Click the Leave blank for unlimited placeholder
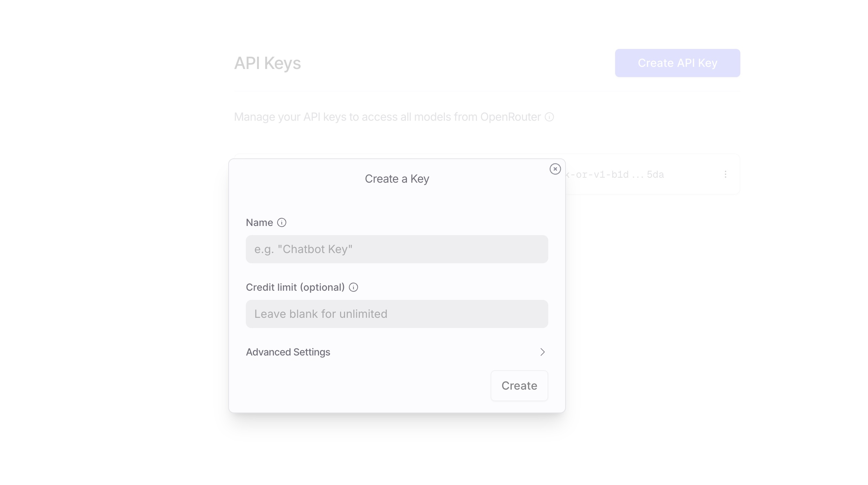 [x=321, y=314]
